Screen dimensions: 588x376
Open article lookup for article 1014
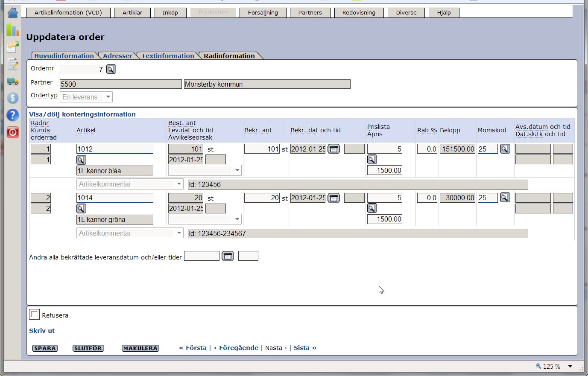coord(81,208)
